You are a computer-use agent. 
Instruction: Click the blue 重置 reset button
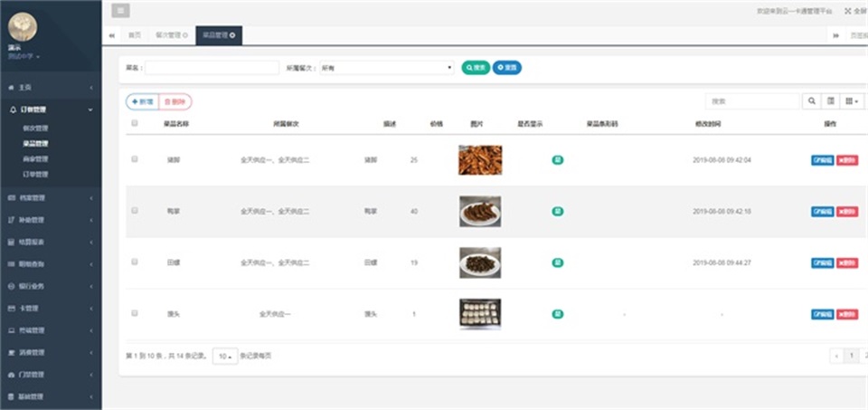[x=506, y=68]
